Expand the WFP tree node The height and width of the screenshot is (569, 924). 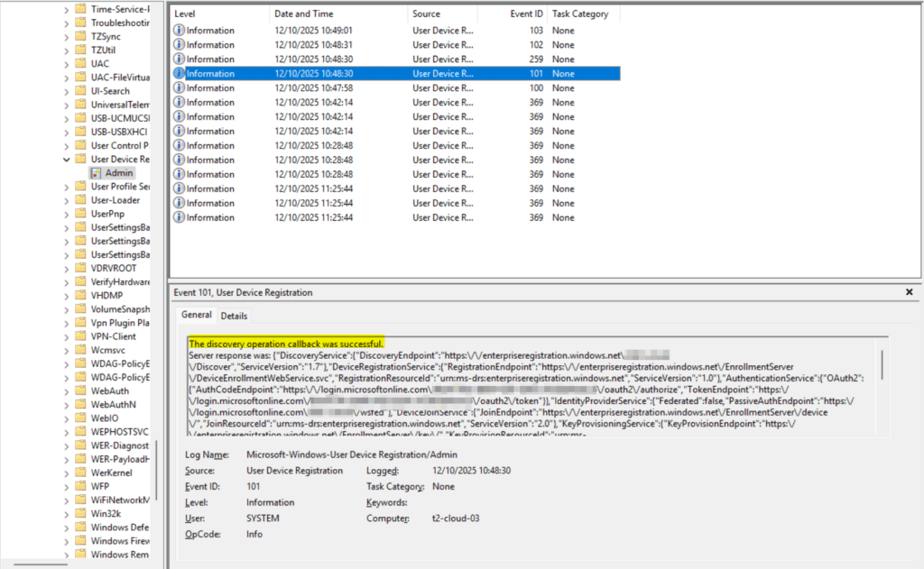coord(66,486)
